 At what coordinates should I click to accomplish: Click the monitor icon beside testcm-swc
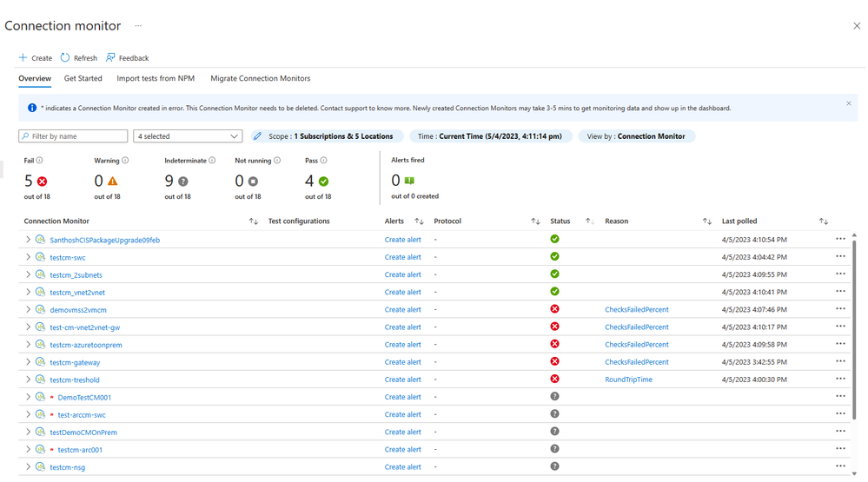pyautogui.click(x=41, y=257)
